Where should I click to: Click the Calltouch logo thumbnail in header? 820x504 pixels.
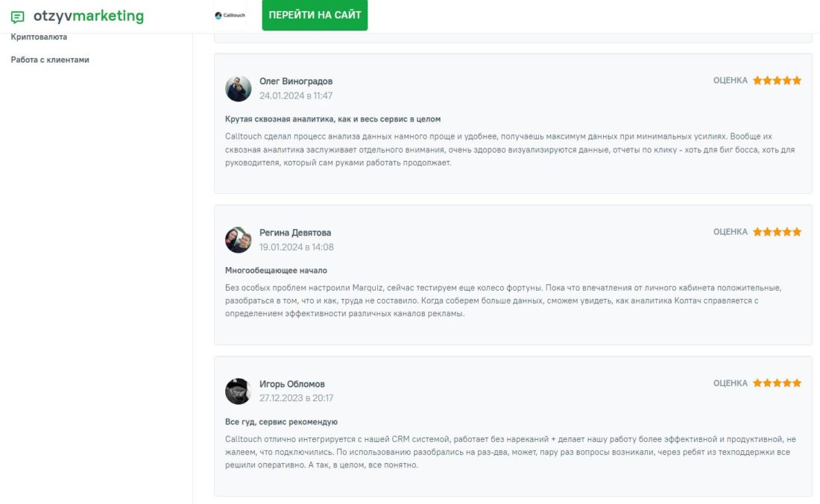pyautogui.click(x=230, y=16)
